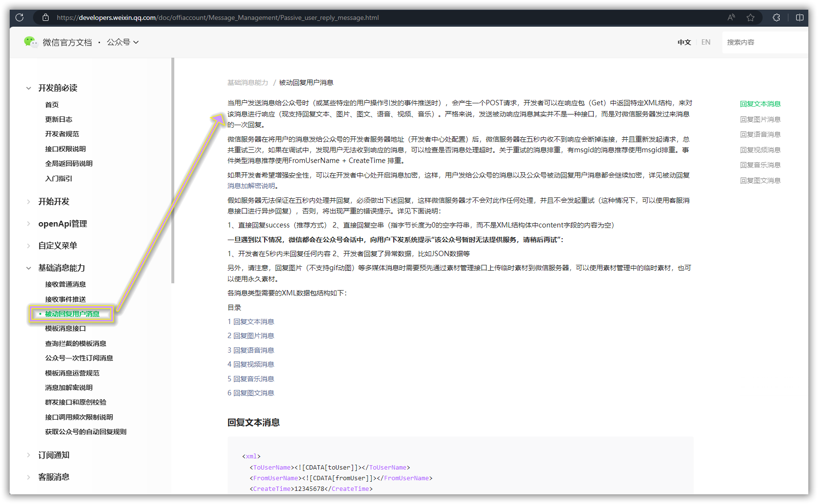This screenshot has height=504, width=818.
Task: Reload the page with the refresh icon
Action: 19,17
